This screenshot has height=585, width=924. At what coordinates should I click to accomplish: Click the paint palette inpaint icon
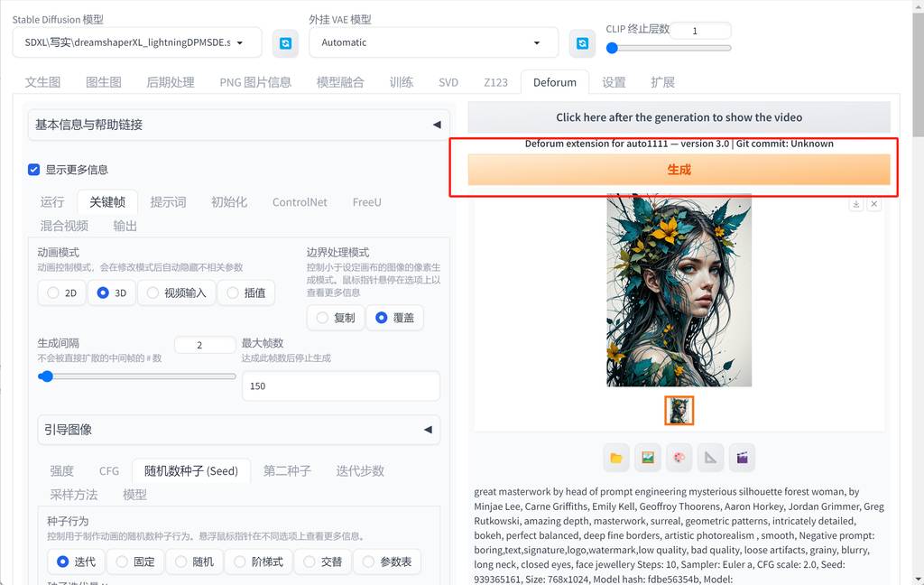[x=679, y=458]
